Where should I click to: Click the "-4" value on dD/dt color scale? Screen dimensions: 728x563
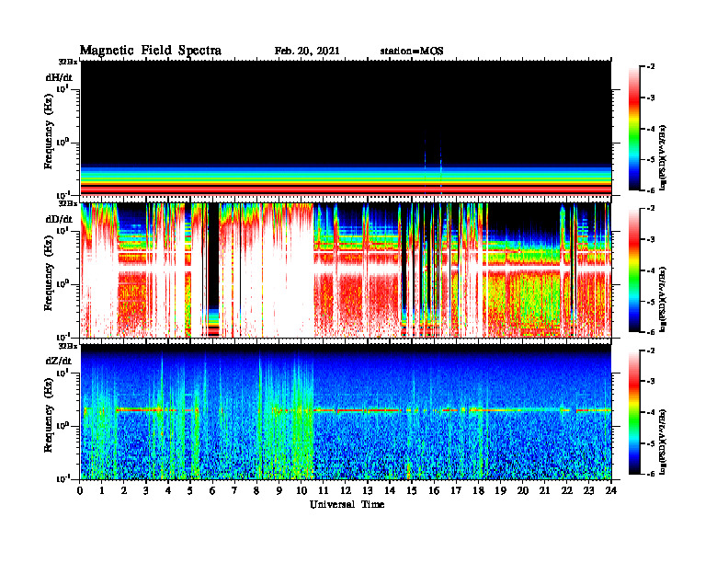coord(651,270)
